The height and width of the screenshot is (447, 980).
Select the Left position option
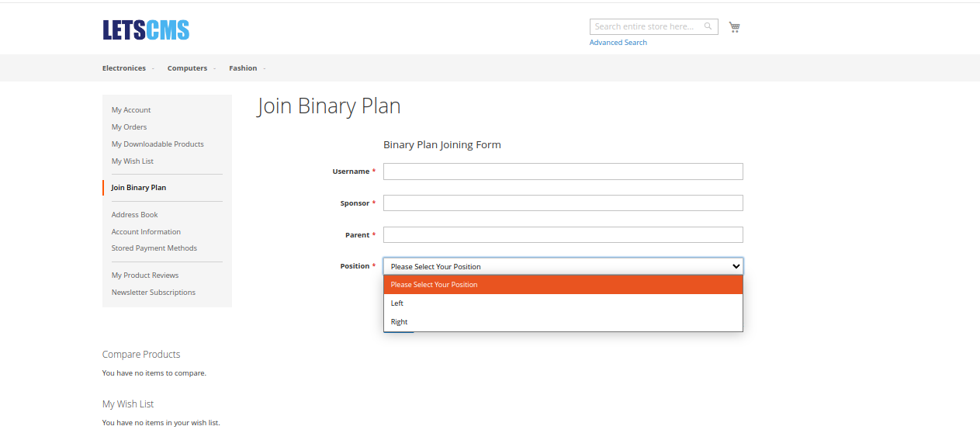pos(397,303)
